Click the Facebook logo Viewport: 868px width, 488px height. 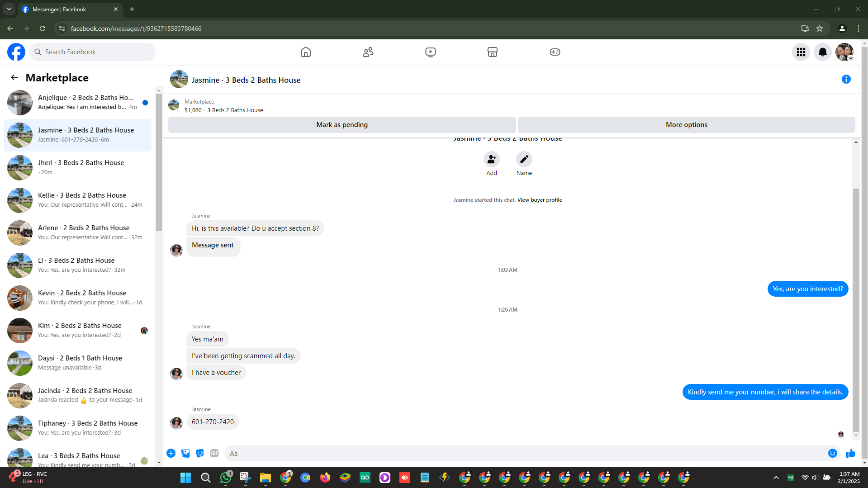[x=16, y=52]
